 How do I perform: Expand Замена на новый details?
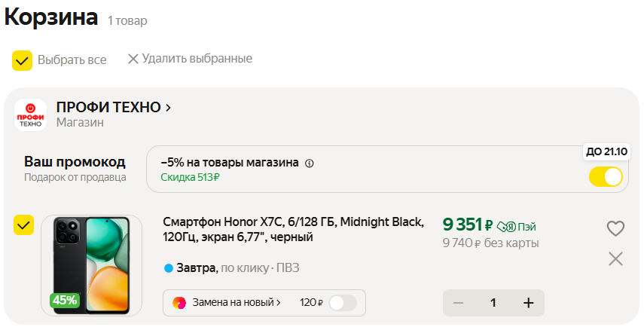237,303
